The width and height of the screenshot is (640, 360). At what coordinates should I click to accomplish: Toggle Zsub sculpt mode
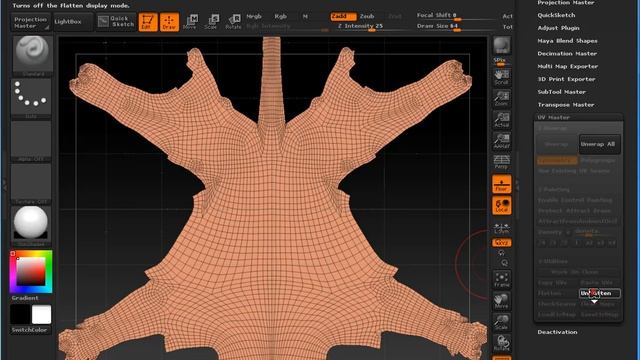[367, 16]
